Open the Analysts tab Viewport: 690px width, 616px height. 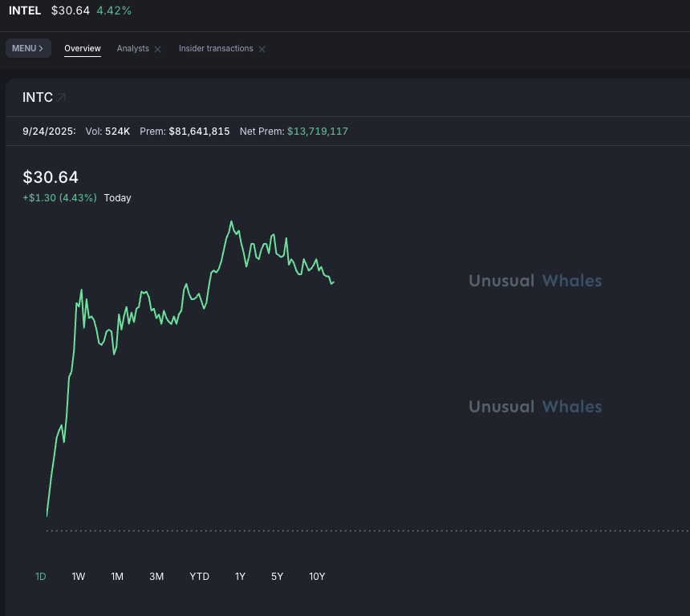click(132, 49)
